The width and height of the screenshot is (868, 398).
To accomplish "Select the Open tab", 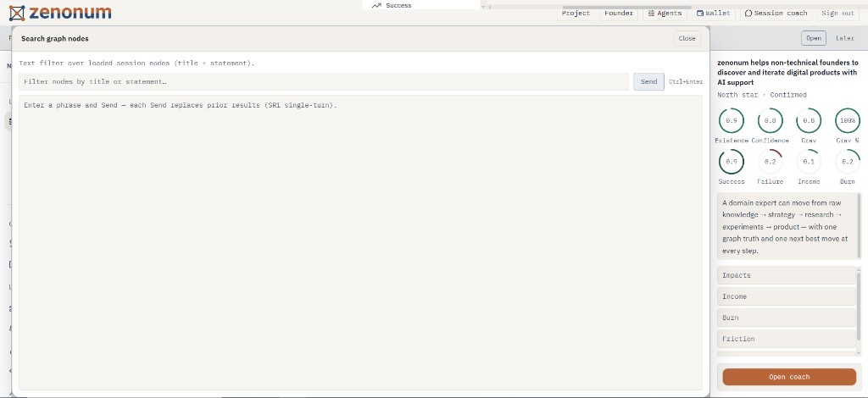I will [813, 38].
